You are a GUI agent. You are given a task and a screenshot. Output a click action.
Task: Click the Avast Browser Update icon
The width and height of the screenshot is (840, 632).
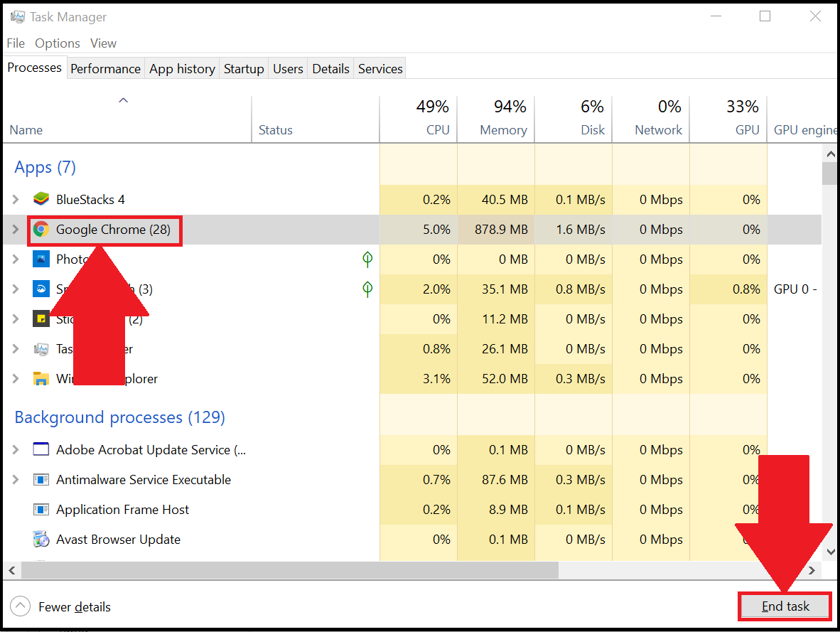41,540
